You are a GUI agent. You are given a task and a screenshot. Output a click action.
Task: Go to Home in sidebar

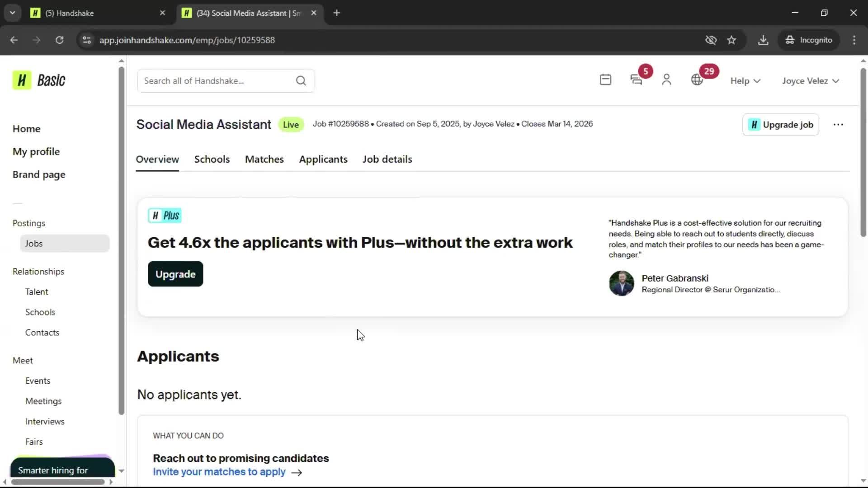click(26, 129)
